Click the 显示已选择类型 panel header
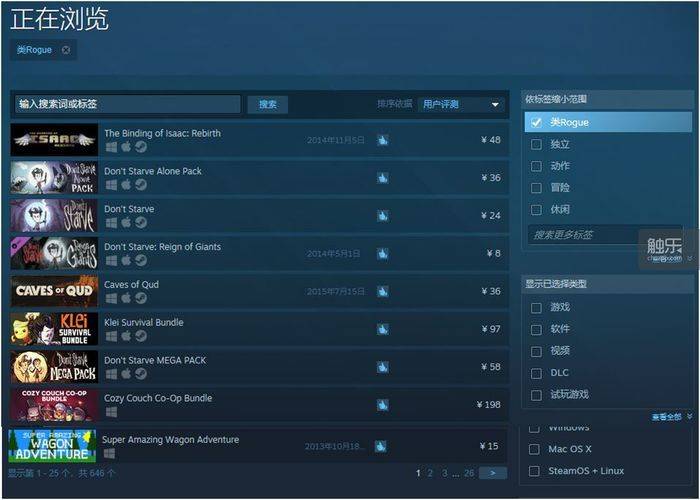Screen dimensions: 700x500 (607, 284)
